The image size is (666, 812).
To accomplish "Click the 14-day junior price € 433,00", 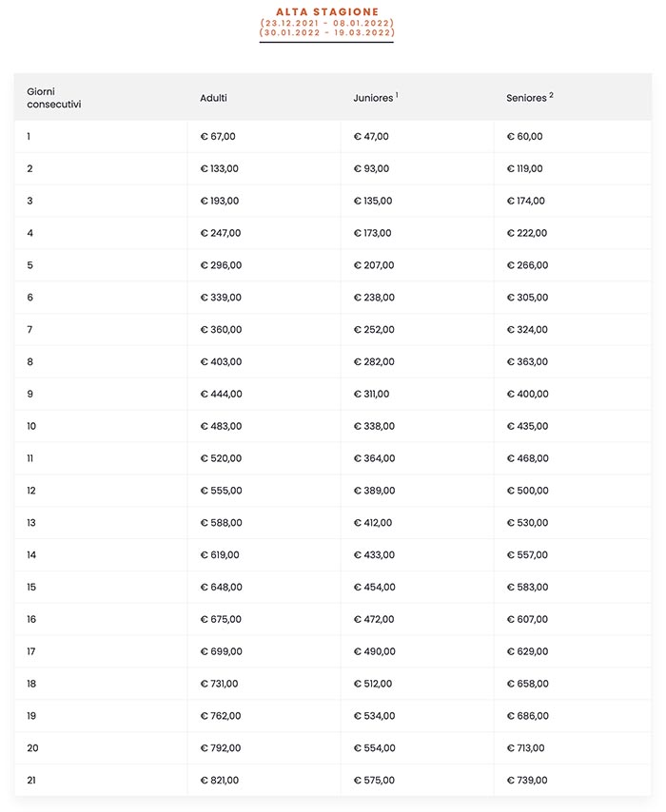I will point(374,555).
